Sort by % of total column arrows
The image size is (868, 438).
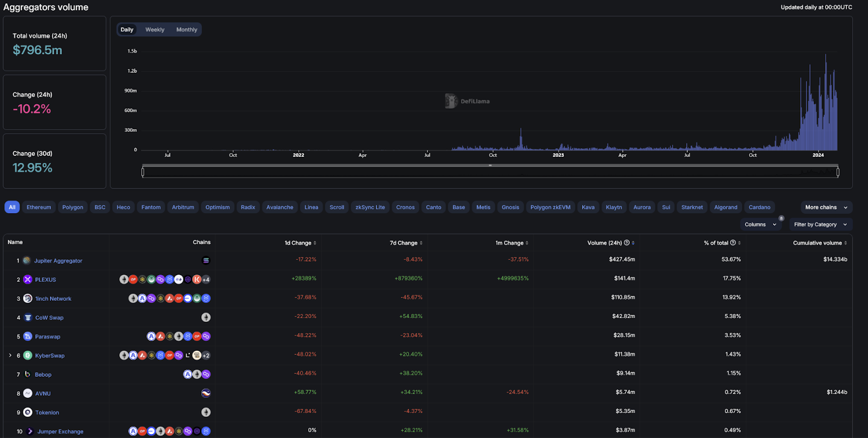tap(739, 243)
